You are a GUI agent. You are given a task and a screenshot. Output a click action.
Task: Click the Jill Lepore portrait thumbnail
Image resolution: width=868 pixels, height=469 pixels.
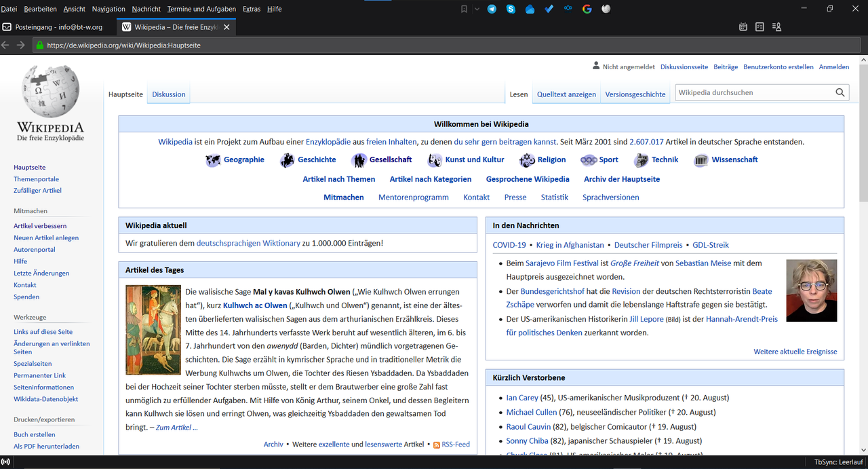pos(812,290)
